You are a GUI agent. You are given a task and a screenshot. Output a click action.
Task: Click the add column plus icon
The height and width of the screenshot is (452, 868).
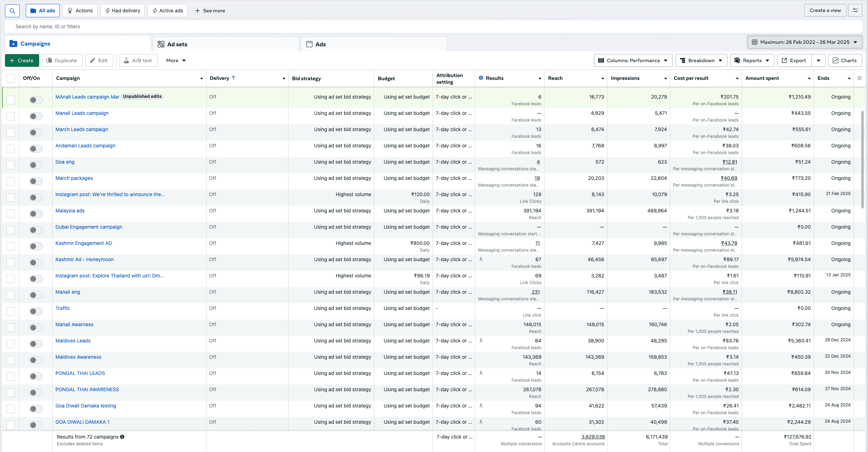click(860, 78)
